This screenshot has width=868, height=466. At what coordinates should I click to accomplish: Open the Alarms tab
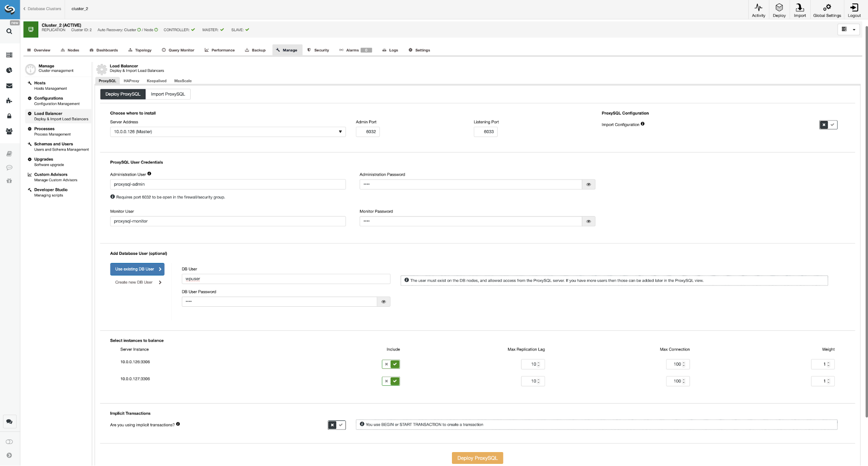point(356,50)
